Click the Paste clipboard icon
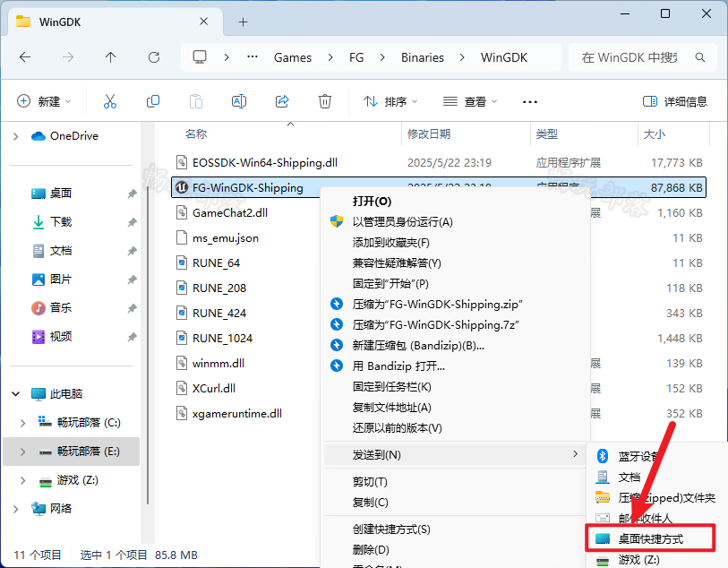 (x=196, y=101)
